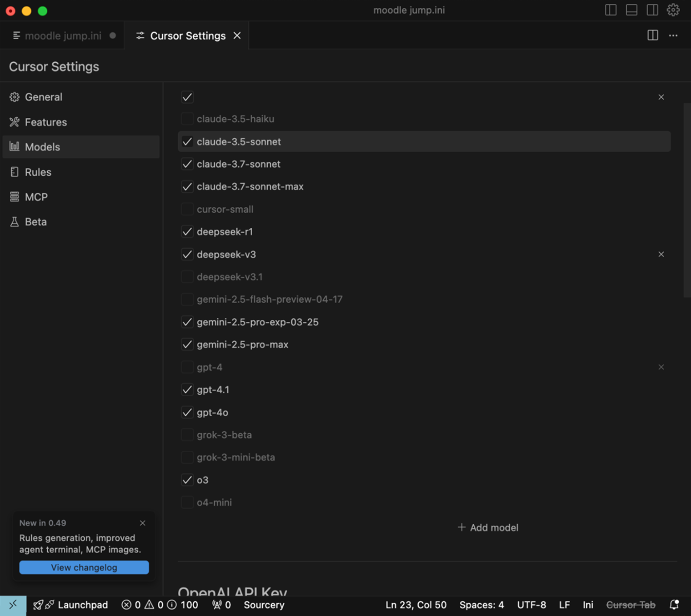Change indentation Spaces: 4
Viewport: 691px width, 616px height.
point(482,605)
